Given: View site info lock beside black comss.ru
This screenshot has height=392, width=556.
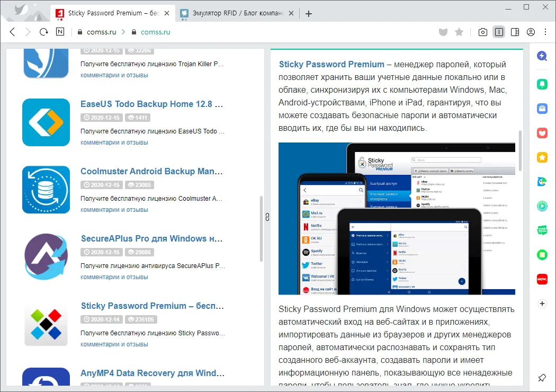Looking at the screenshot, I should pyautogui.click(x=80, y=32).
